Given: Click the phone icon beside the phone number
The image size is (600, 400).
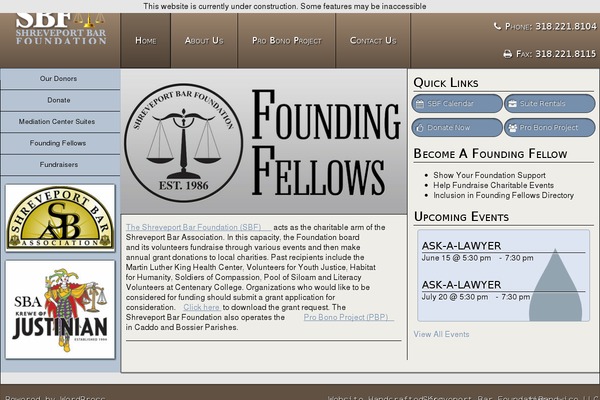Looking at the screenshot, I should pyautogui.click(x=497, y=26).
